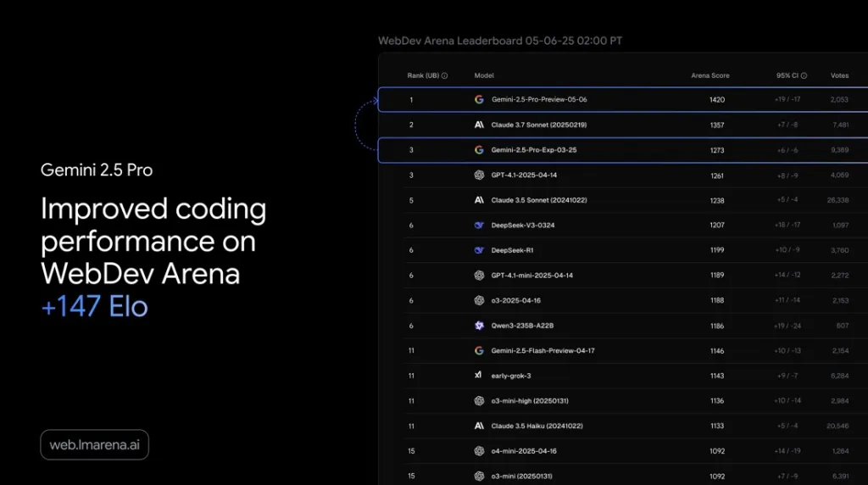Open the Claude 3.5 Haiku (20241022) model entry
The height and width of the screenshot is (485, 868).
(x=537, y=426)
